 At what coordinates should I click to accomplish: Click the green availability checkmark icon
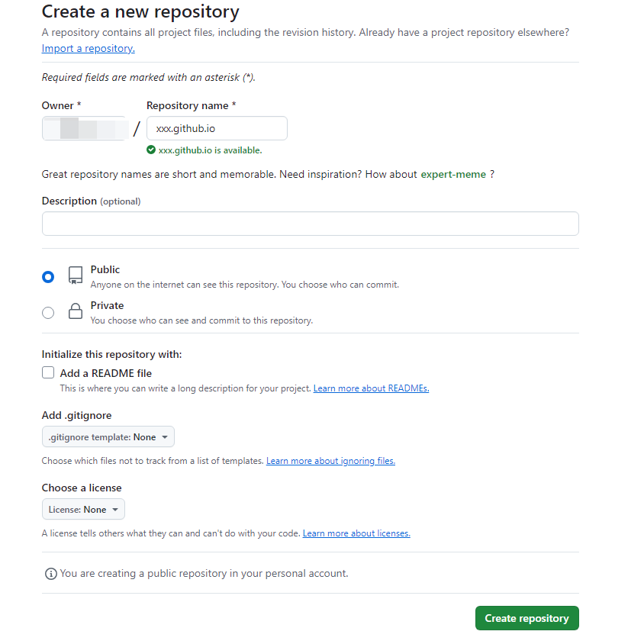coord(151,150)
